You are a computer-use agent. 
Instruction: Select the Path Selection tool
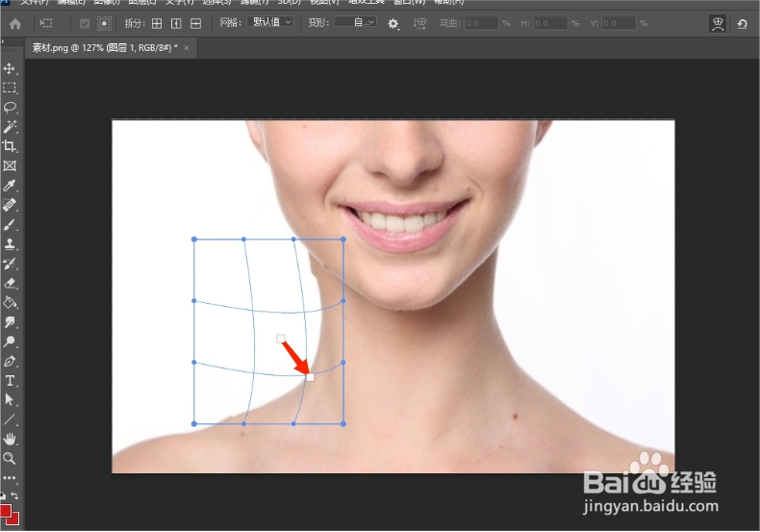(x=10, y=400)
